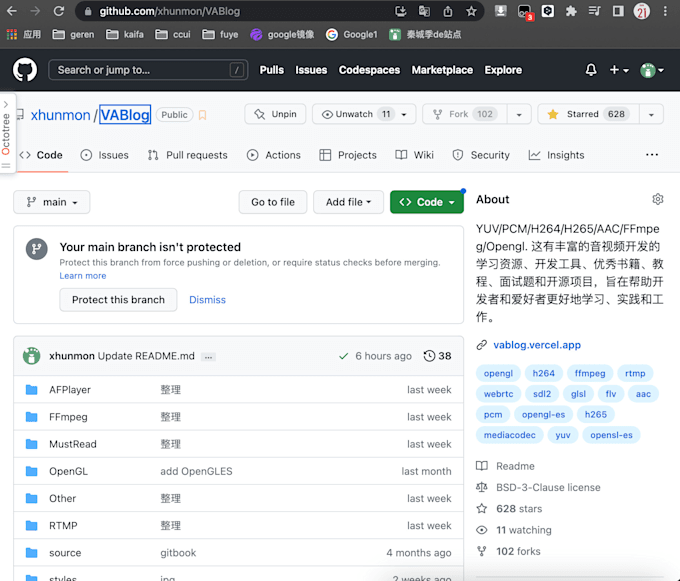Click the three-dot repository menu icon
Image resolution: width=680 pixels, height=581 pixels.
(652, 155)
